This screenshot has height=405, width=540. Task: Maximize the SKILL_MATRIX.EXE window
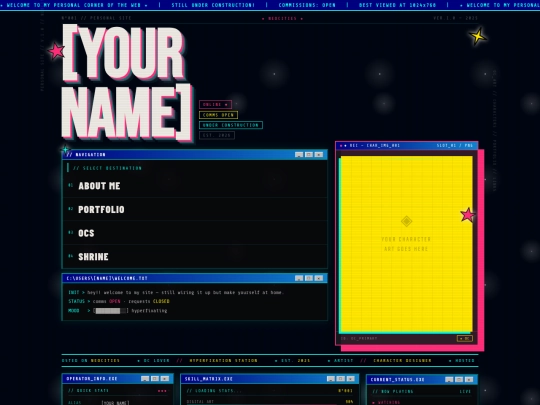pyautogui.click(x=341, y=379)
